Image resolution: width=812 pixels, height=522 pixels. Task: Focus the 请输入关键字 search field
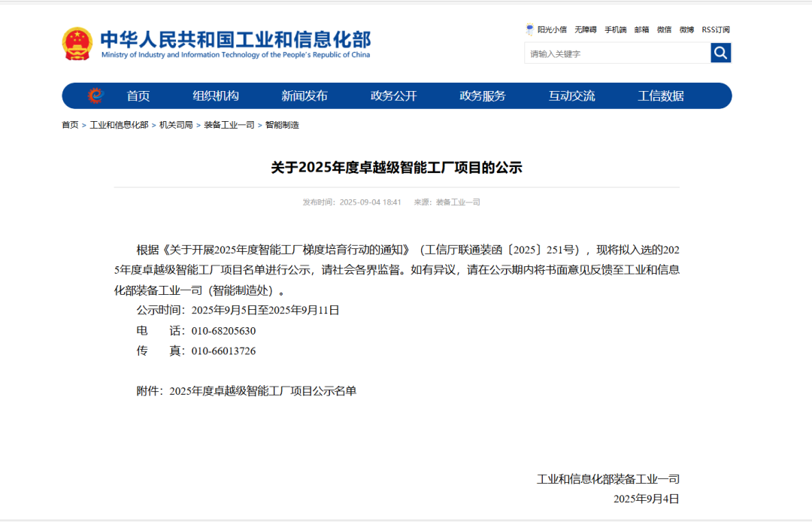[617, 53]
